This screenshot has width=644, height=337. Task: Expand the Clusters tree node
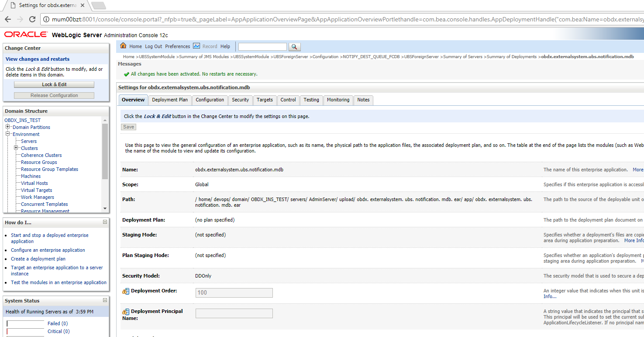click(16, 148)
